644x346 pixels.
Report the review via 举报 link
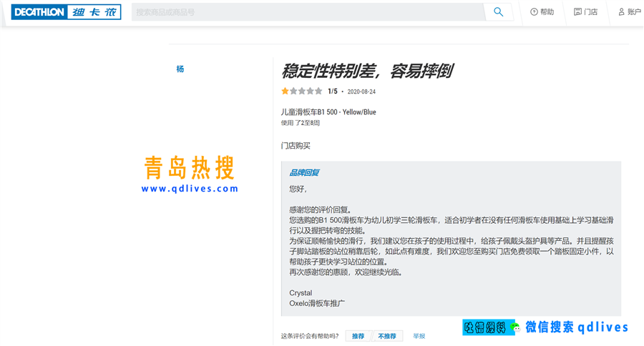click(419, 336)
